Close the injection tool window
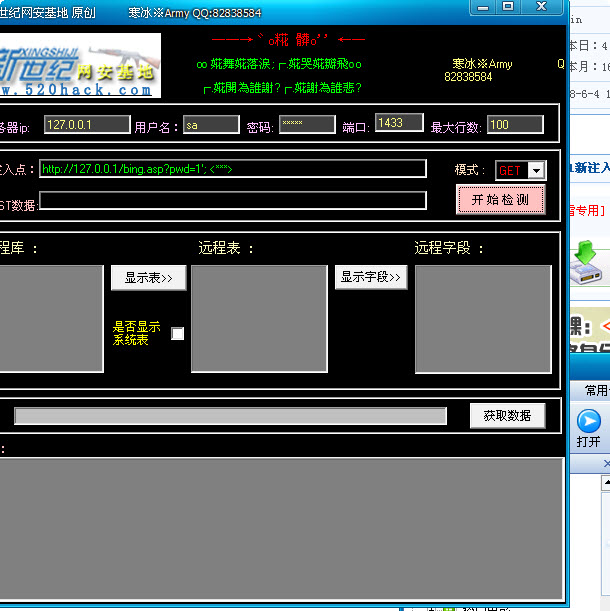610x611 pixels. pos(541,7)
